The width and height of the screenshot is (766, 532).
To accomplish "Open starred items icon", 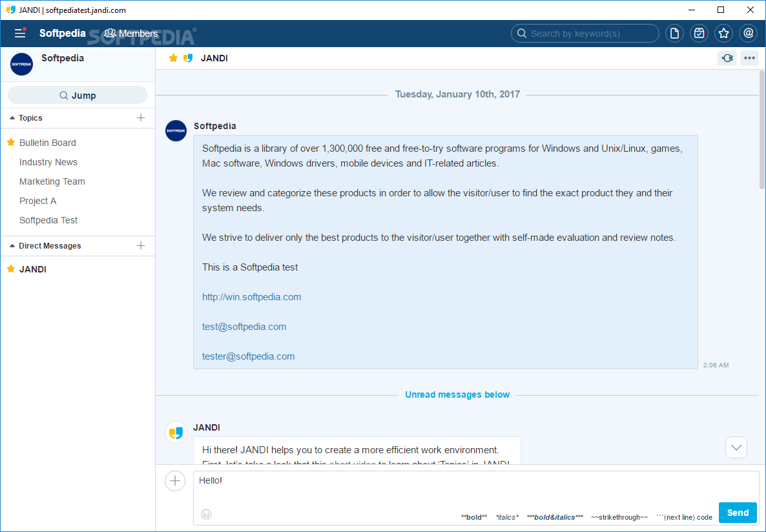I will coord(723,33).
